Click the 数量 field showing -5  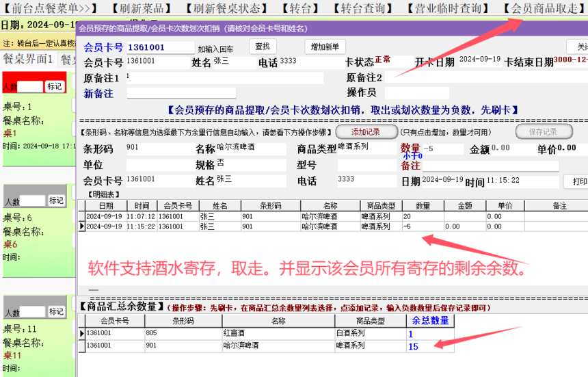(x=442, y=148)
